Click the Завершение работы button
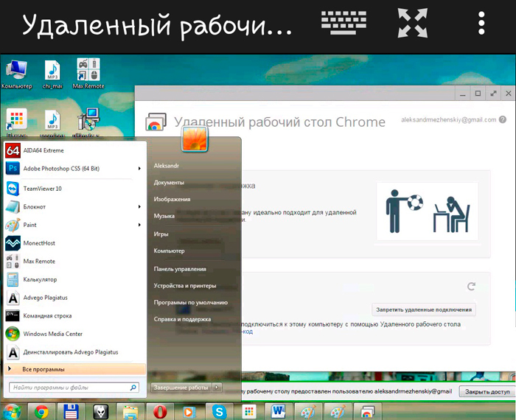The height and width of the screenshot is (420, 516). (181, 388)
